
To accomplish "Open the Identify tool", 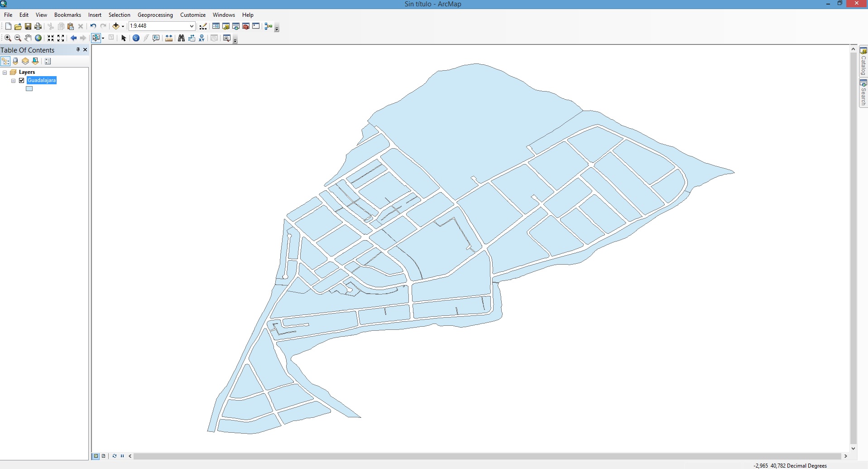I will click(136, 38).
